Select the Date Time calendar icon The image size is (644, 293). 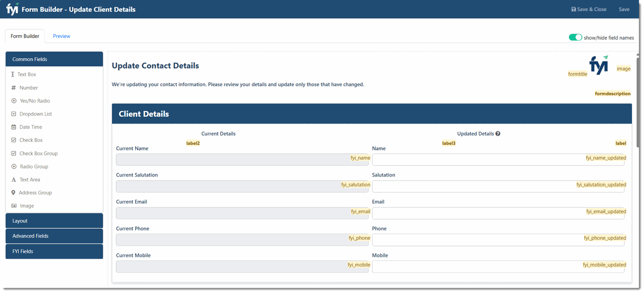(13, 127)
